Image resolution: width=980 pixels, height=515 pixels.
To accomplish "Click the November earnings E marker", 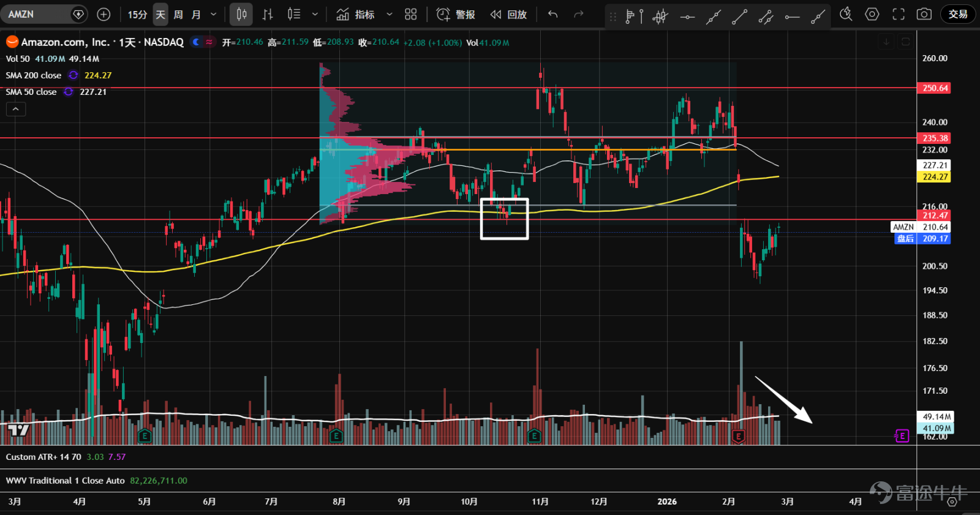I will click(534, 436).
